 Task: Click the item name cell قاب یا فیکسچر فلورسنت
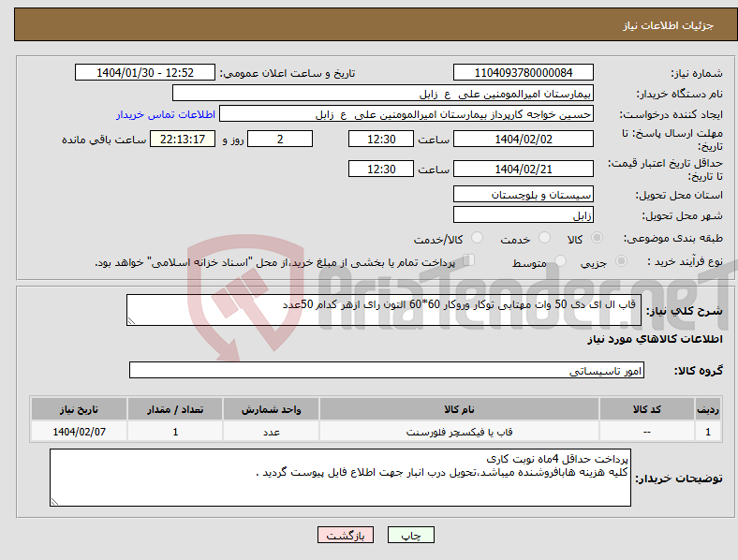click(x=459, y=432)
